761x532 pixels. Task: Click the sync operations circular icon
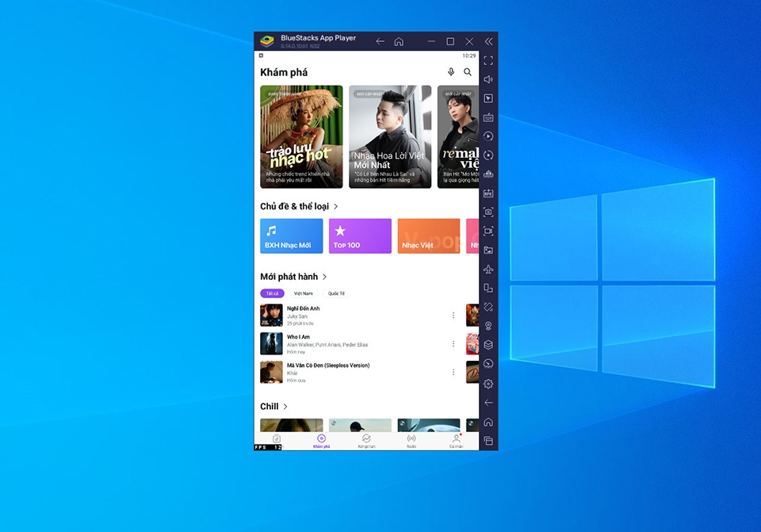(488, 155)
